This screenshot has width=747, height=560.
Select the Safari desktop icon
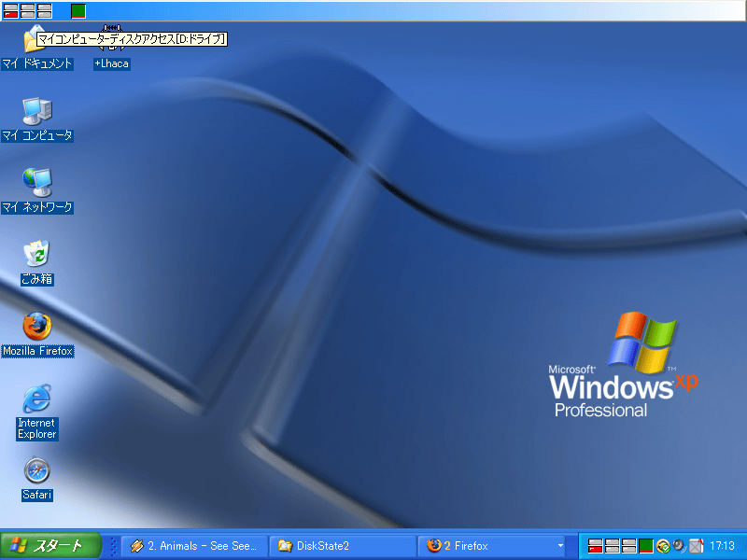pyautogui.click(x=36, y=479)
